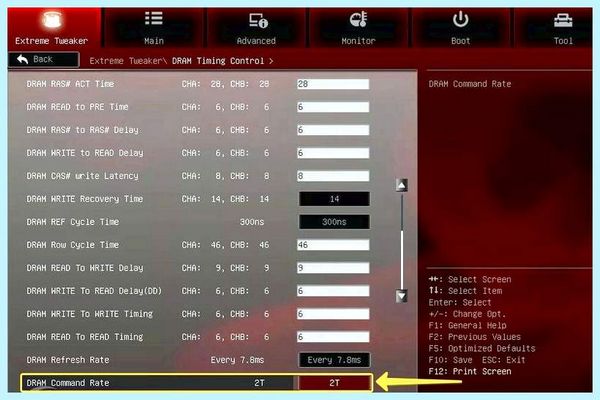Click the F1: General Help hint
The image size is (600, 400).
[x=468, y=326]
